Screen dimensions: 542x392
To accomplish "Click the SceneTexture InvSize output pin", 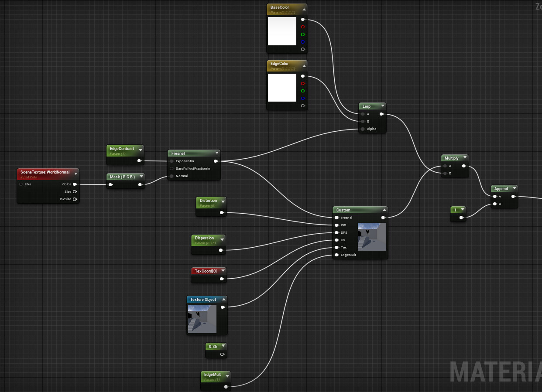I will pos(75,199).
